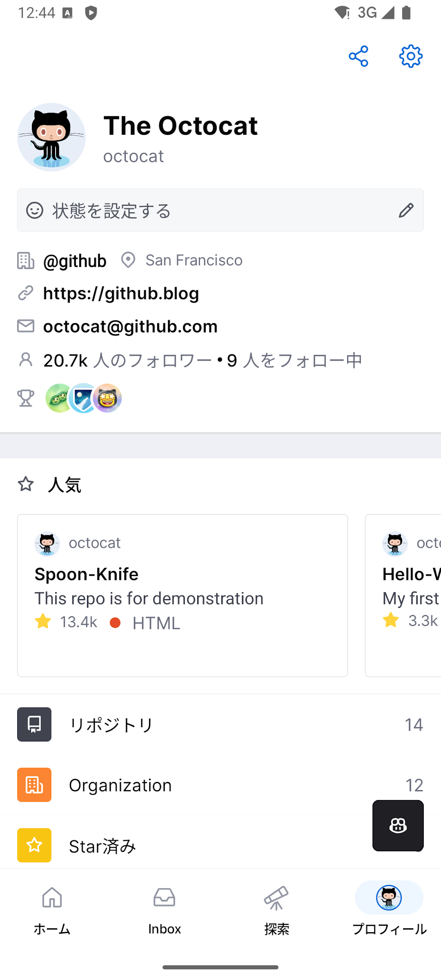The width and height of the screenshot is (441, 980).
Task: Tap the smiley status emoji icon
Action: (34, 211)
